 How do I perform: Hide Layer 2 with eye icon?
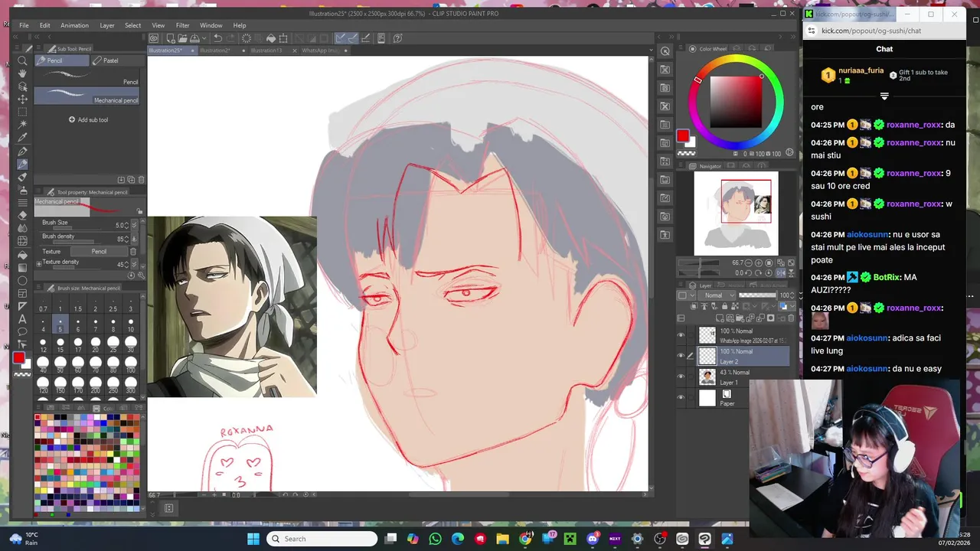(x=681, y=356)
